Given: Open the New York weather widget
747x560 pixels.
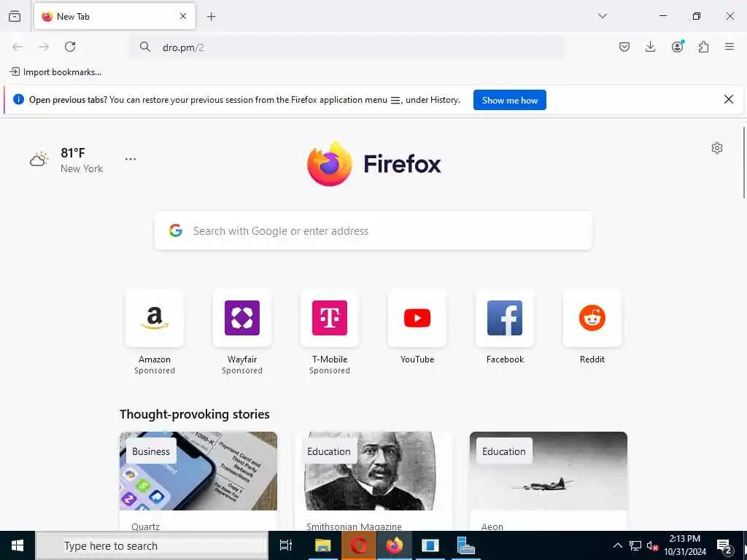Looking at the screenshot, I should click(x=66, y=160).
